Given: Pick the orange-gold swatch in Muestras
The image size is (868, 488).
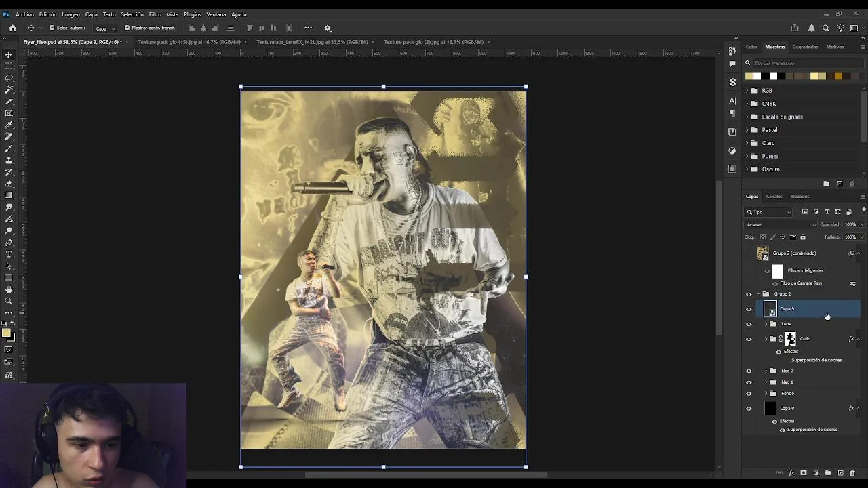Looking at the screenshot, I should [838, 76].
